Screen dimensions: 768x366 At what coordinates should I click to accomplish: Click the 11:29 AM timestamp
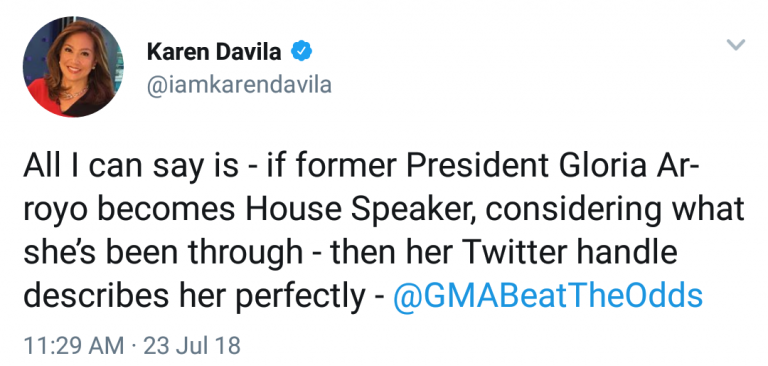pos(73,345)
